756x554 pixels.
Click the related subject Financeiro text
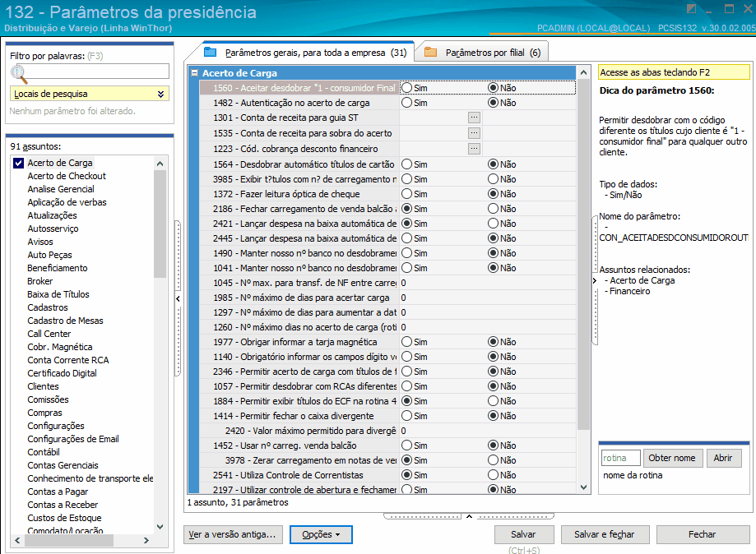(629, 292)
